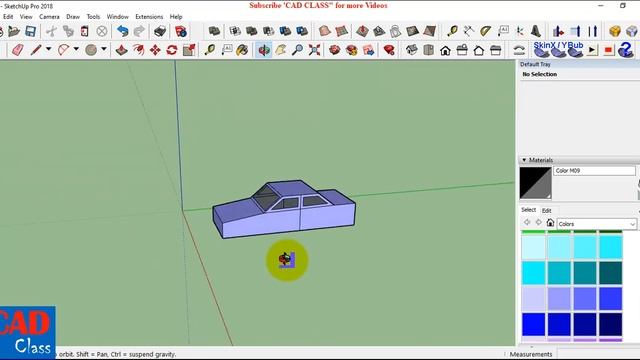The width and height of the screenshot is (640, 360).
Task: Open the Arc tool dropdown arrow
Action: pyautogui.click(x=76, y=49)
